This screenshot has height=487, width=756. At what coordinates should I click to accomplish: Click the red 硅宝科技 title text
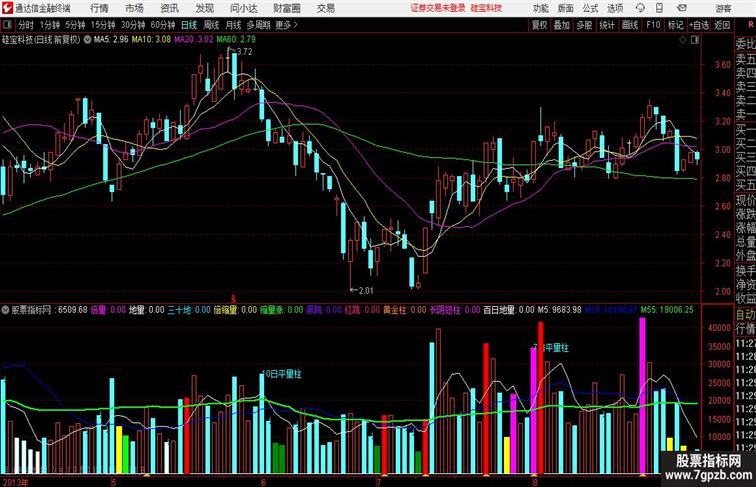tap(486, 8)
